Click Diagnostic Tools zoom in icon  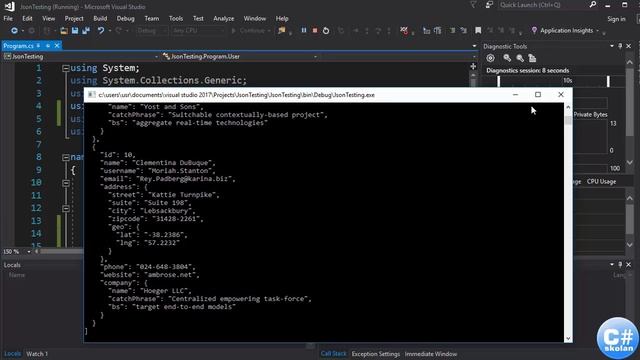point(507,58)
